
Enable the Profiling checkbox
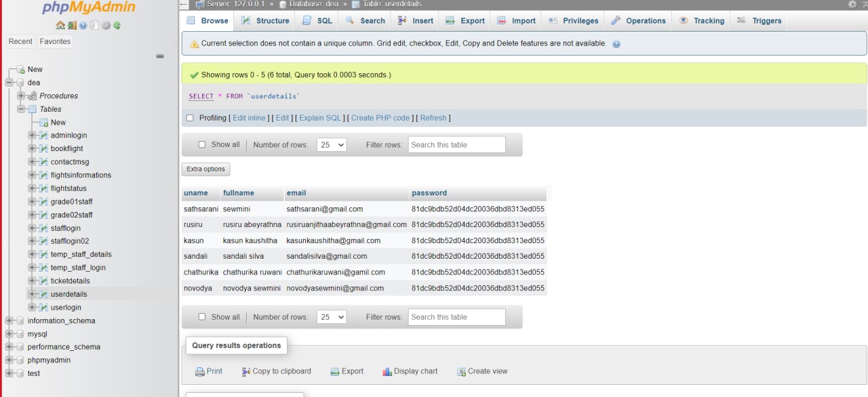tap(190, 118)
